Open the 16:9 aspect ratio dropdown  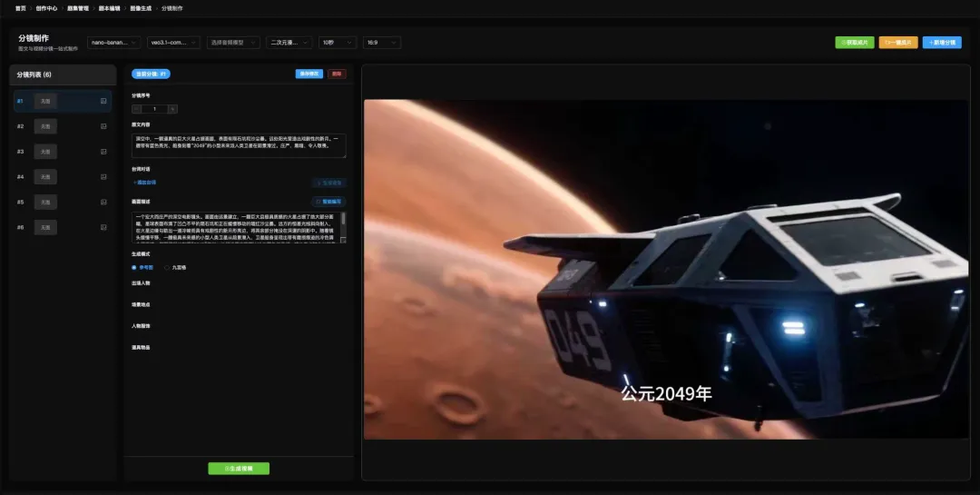point(382,43)
